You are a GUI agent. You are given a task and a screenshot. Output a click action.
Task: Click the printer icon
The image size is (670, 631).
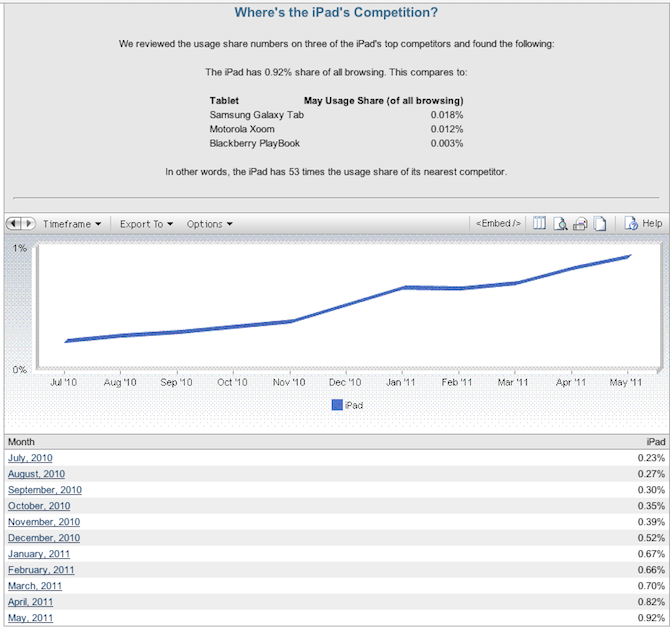[580, 224]
